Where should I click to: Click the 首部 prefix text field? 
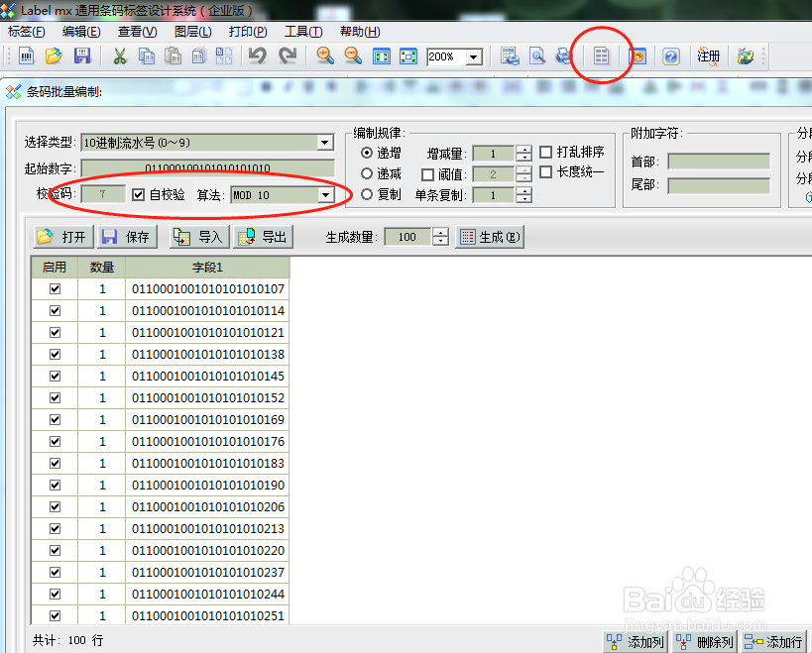coord(719,162)
